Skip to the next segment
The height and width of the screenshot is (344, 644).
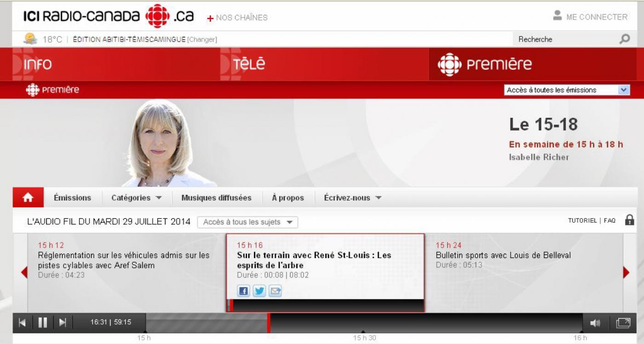pyautogui.click(x=63, y=323)
